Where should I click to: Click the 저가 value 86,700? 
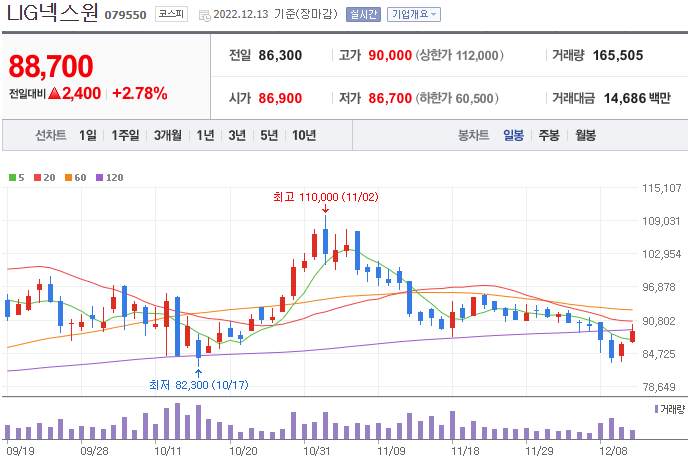click(390, 98)
